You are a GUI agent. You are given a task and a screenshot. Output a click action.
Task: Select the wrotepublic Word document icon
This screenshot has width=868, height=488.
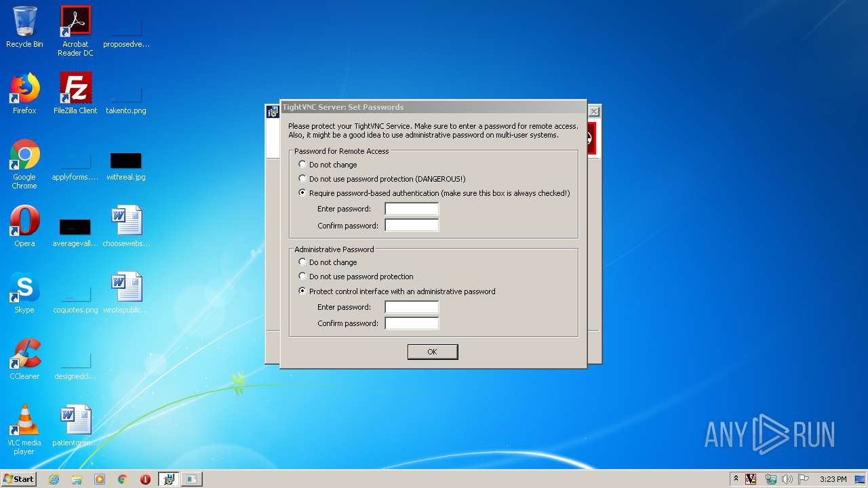pyautogui.click(x=126, y=293)
